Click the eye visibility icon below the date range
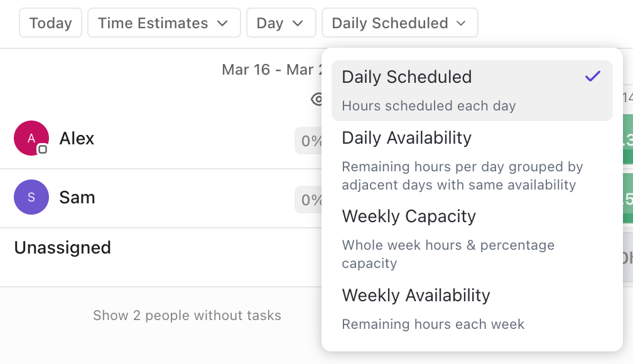633x364 pixels. [x=319, y=100]
